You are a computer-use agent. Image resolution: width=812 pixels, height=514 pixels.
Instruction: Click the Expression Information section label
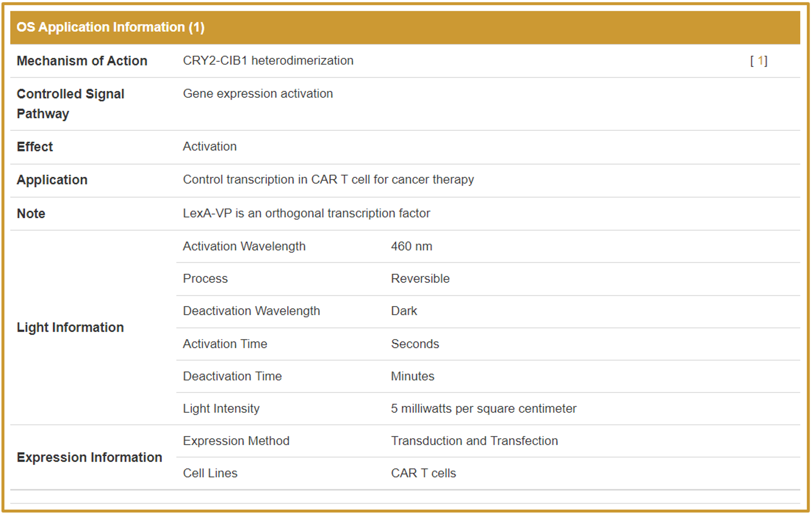tap(89, 457)
